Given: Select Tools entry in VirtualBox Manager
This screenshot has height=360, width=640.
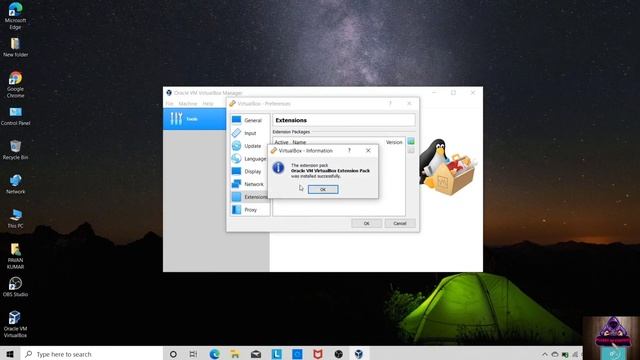Looking at the screenshot, I should click(195, 119).
